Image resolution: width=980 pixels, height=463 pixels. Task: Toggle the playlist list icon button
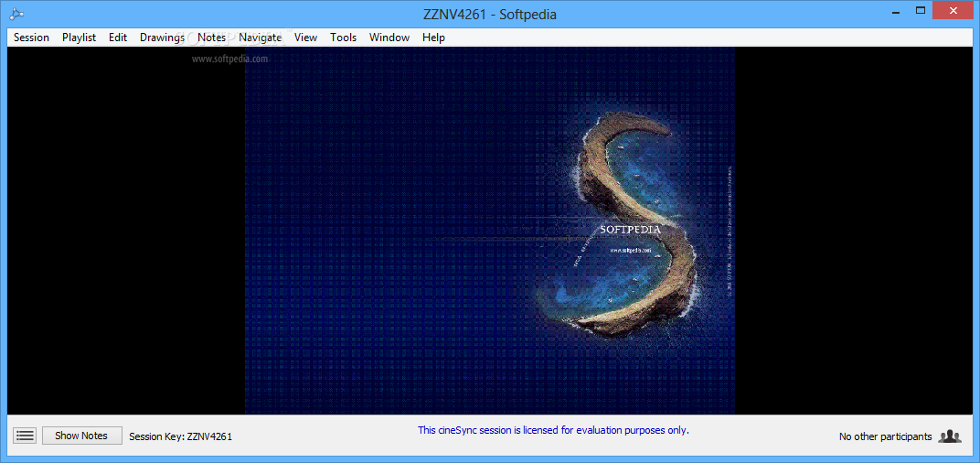pos(25,436)
